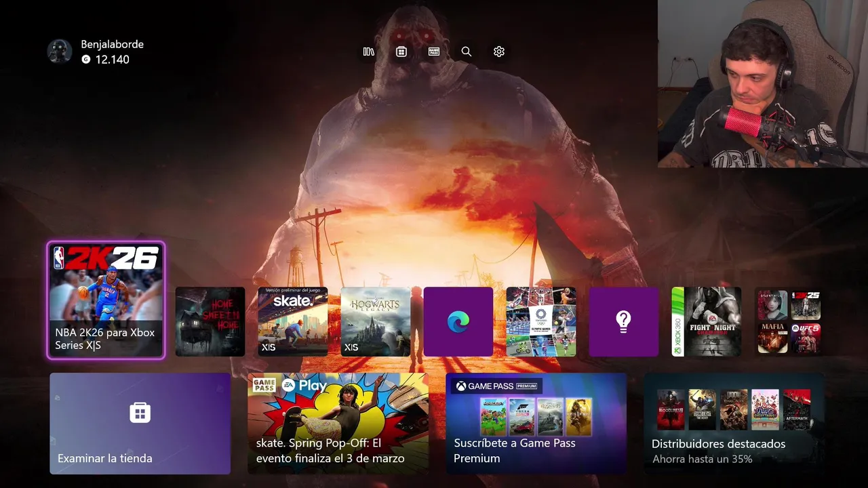Launch Hogwarts Legacy game tile
Viewport: 868px width, 488px height.
click(x=376, y=321)
